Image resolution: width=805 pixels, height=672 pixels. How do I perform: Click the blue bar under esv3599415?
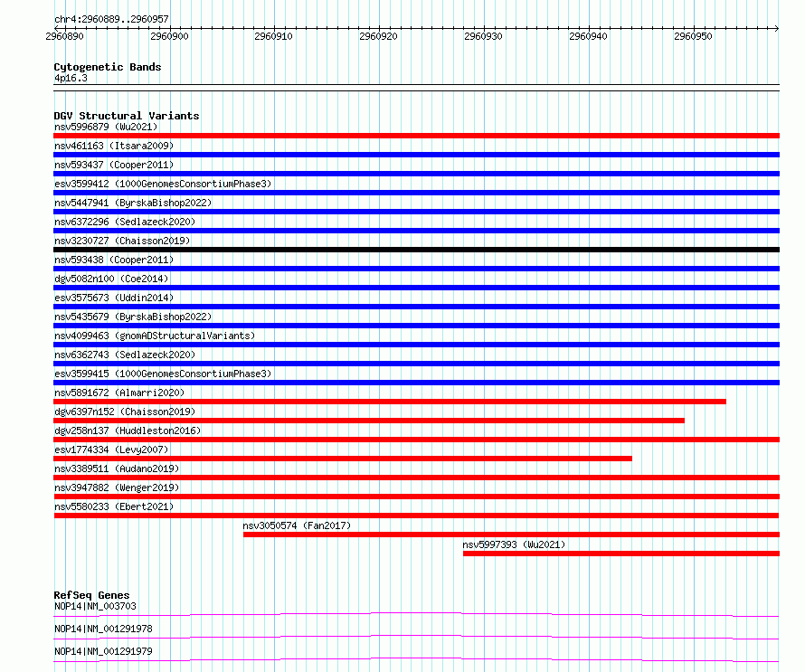tap(416, 383)
